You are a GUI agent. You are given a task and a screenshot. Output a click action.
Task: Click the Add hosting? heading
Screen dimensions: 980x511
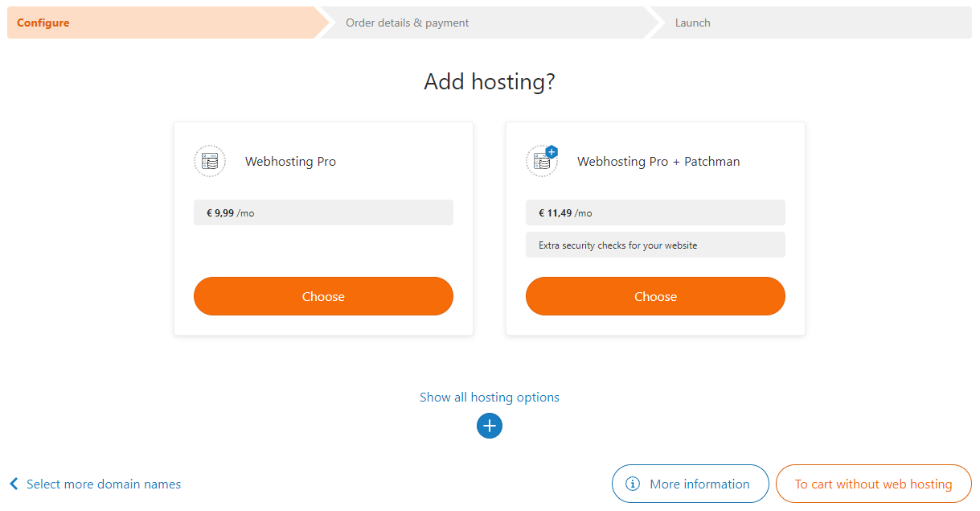[x=490, y=81]
